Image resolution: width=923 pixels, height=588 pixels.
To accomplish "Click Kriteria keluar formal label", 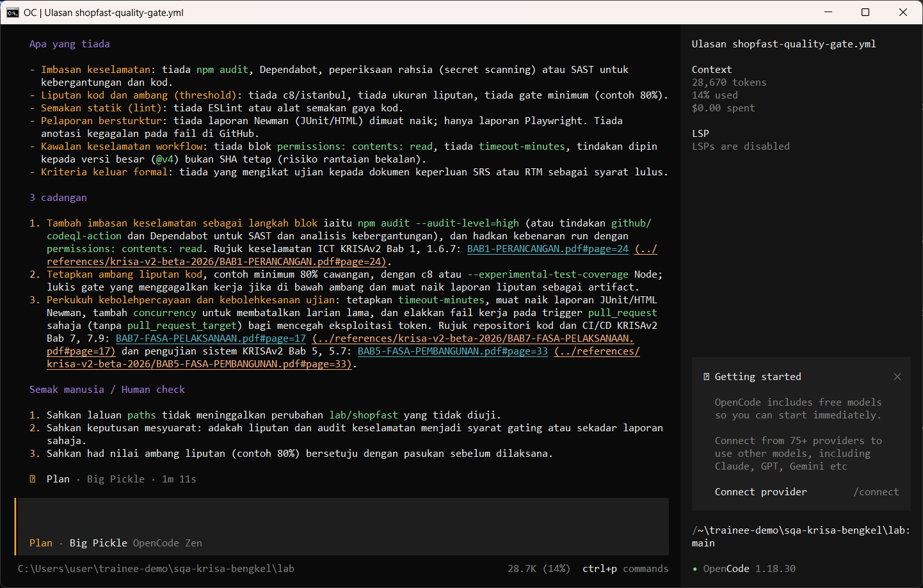I will (x=104, y=172).
